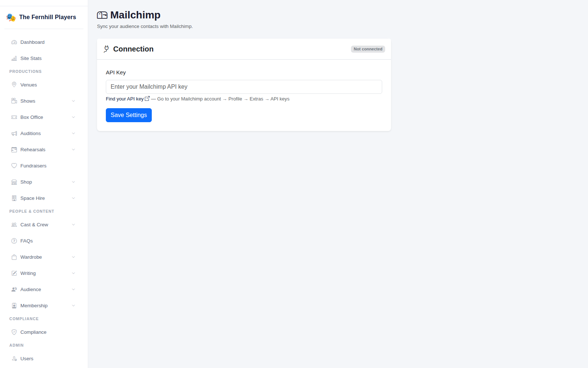Image resolution: width=588 pixels, height=368 pixels.
Task: Open the Dashboard menu item
Action: 44,42
